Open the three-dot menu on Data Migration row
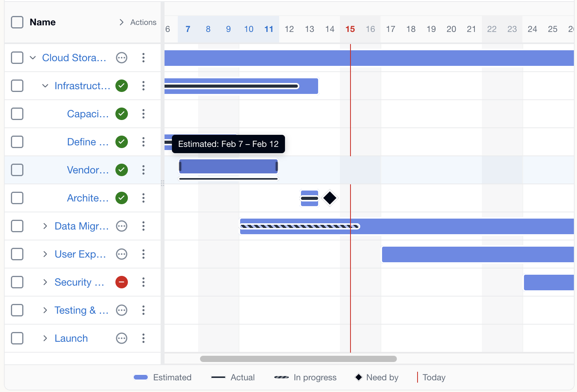The height and width of the screenshot is (392, 577). (143, 226)
